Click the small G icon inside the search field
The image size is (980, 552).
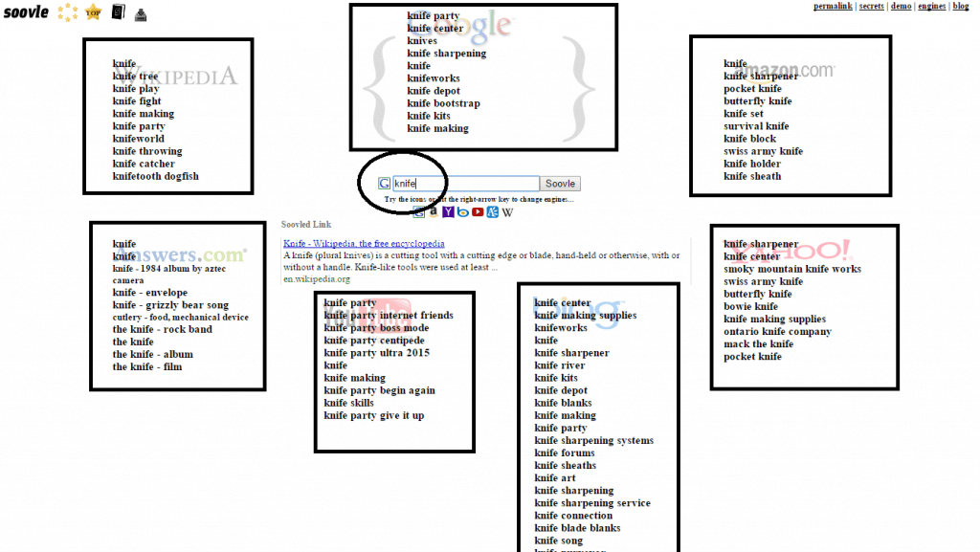384,183
